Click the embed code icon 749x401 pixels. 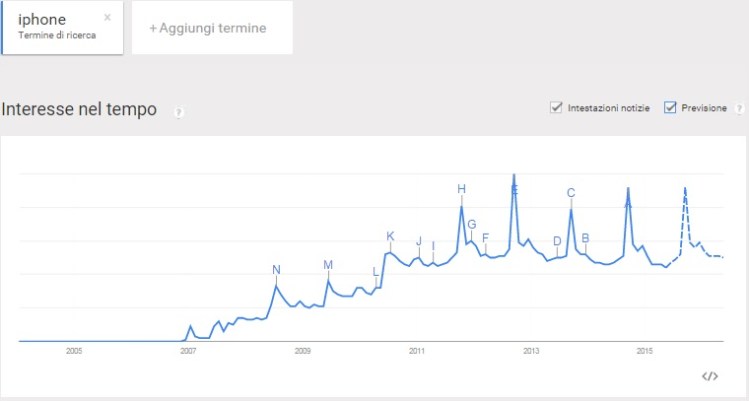tap(710, 376)
